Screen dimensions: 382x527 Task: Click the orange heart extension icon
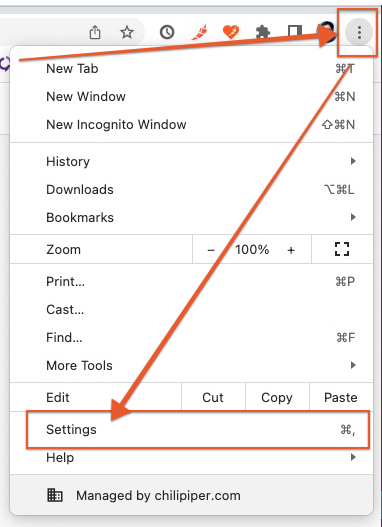(231, 32)
